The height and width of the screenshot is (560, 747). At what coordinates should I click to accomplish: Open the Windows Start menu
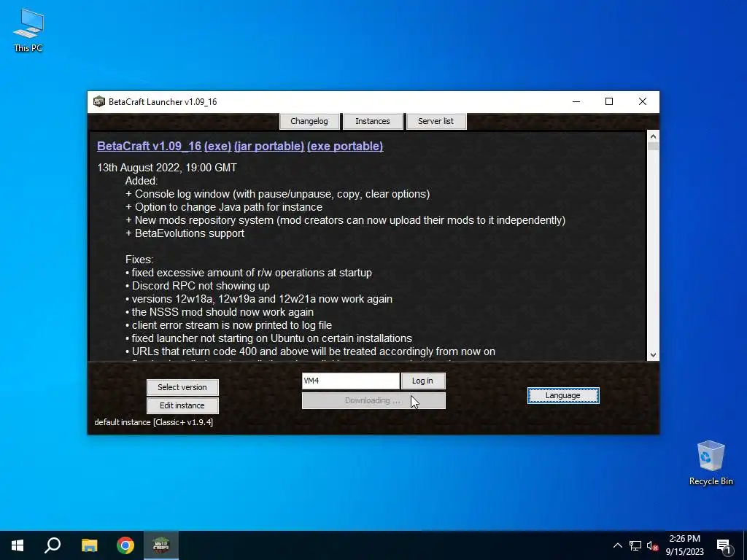[18, 545]
